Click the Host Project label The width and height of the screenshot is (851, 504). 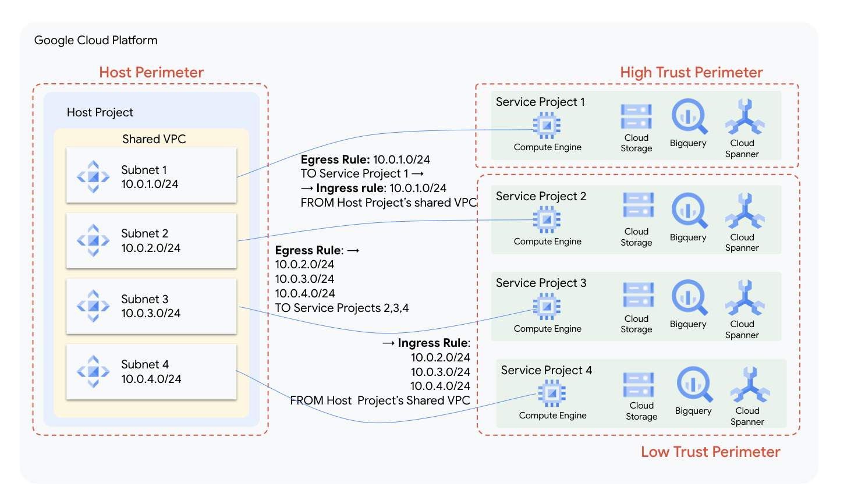(100, 112)
